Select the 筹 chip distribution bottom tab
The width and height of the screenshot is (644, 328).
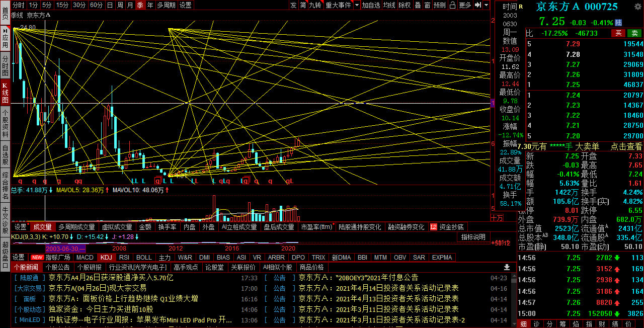(x=562, y=323)
